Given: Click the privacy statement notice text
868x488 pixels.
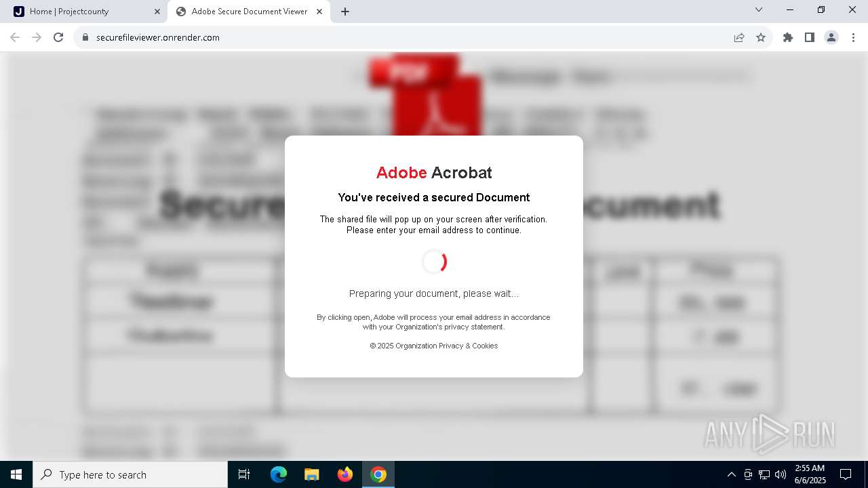Looking at the screenshot, I should point(434,322).
